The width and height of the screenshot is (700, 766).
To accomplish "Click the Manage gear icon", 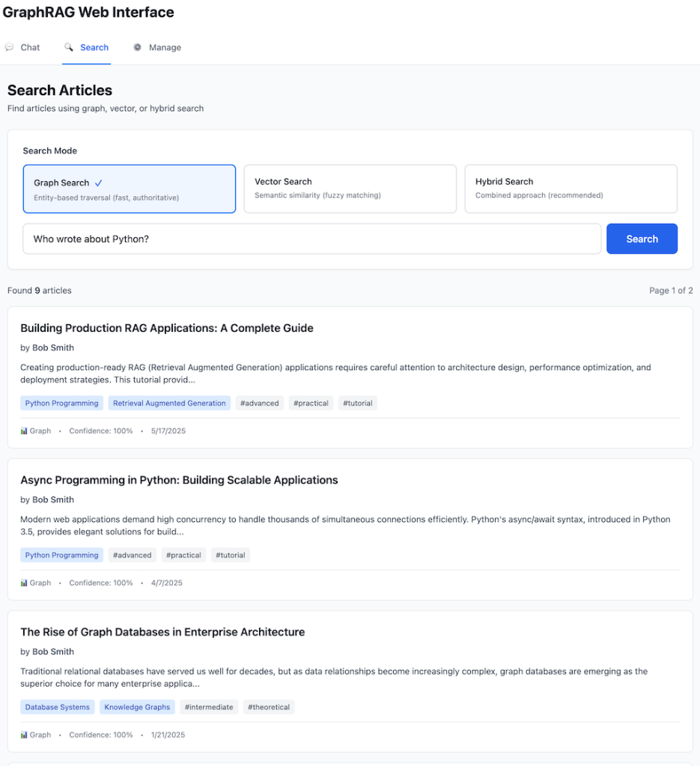I will (x=137, y=47).
